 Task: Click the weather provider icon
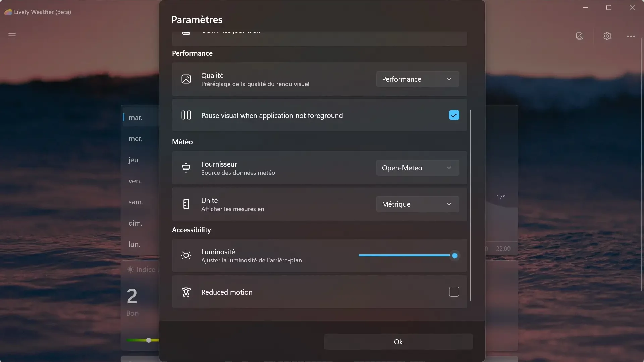[x=186, y=168]
